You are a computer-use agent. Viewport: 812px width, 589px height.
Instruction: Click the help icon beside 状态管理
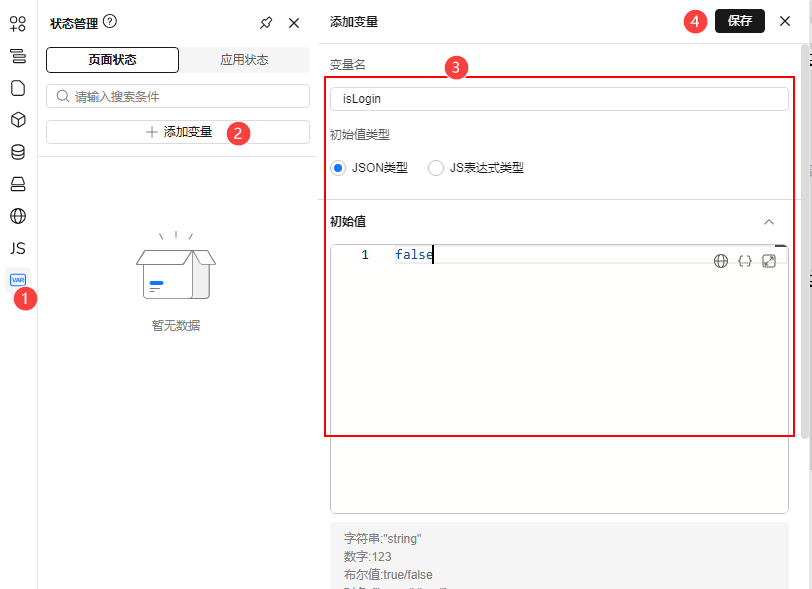110,21
